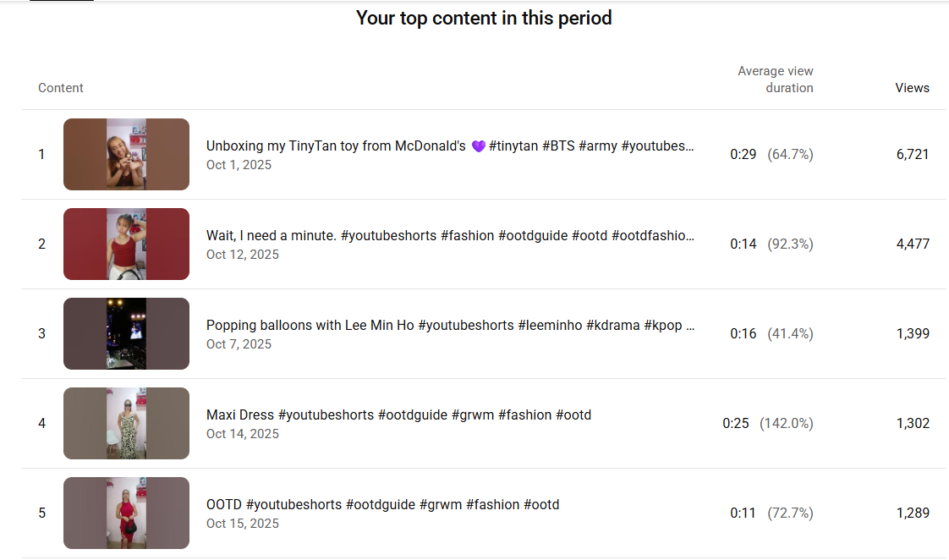
Task: Click the Content column header
Action: click(61, 88)
